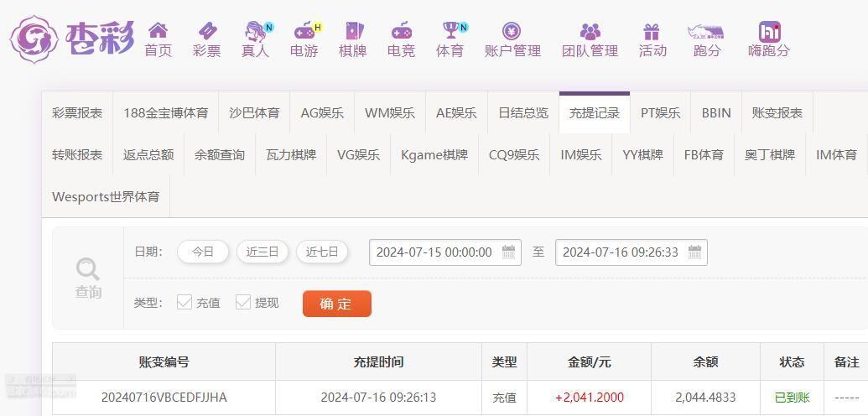Select the 今日 date filter

pyautogui.click(x=203, y=252)
